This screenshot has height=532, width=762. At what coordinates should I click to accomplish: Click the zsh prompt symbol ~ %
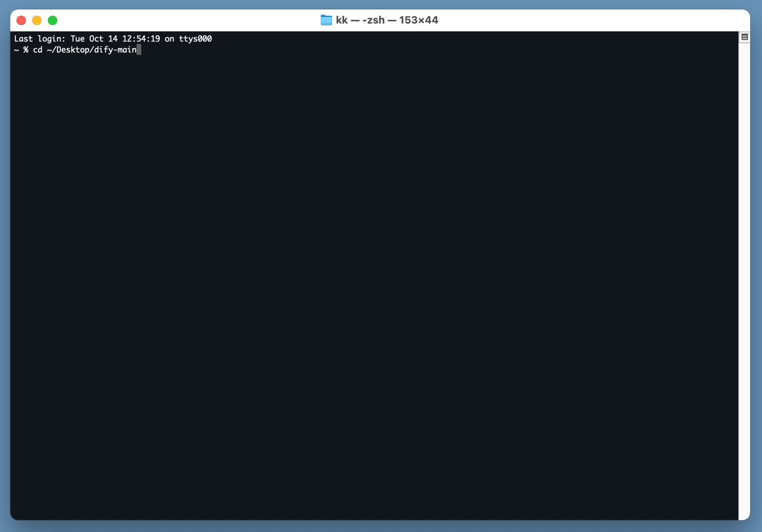point(20,50)
